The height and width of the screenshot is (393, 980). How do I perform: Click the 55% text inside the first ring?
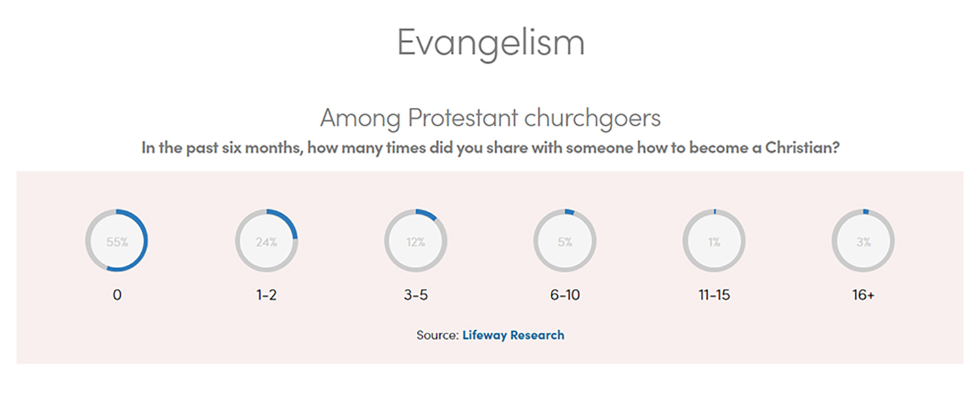tap(118, 242)
